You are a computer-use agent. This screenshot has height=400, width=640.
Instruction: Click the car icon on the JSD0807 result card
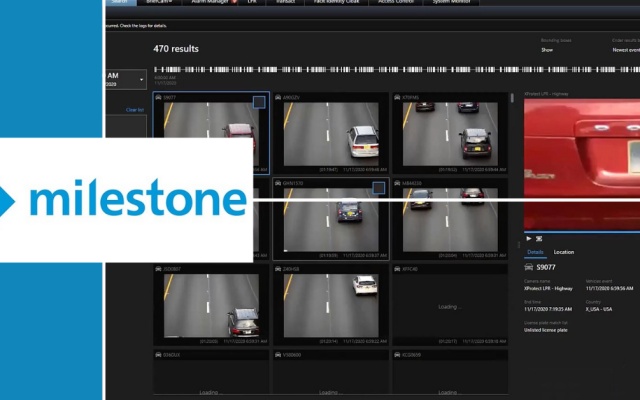coord(158,269)
